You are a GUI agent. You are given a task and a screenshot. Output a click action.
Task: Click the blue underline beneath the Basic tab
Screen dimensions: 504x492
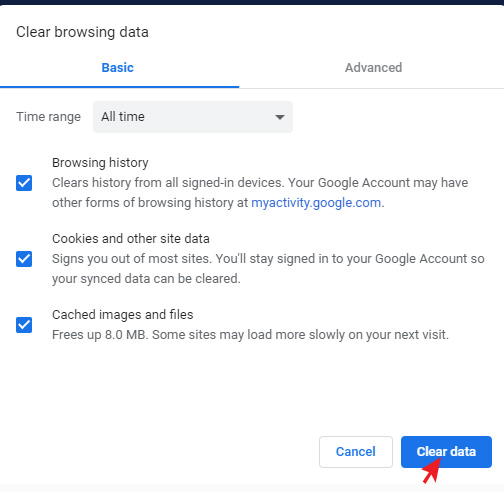(119, 87)
